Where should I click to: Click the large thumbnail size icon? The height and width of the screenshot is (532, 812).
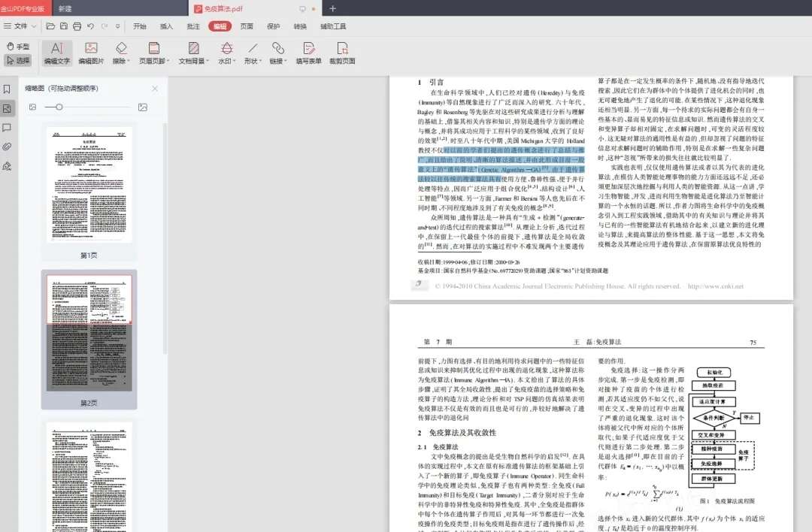click(x=143, y=107)
